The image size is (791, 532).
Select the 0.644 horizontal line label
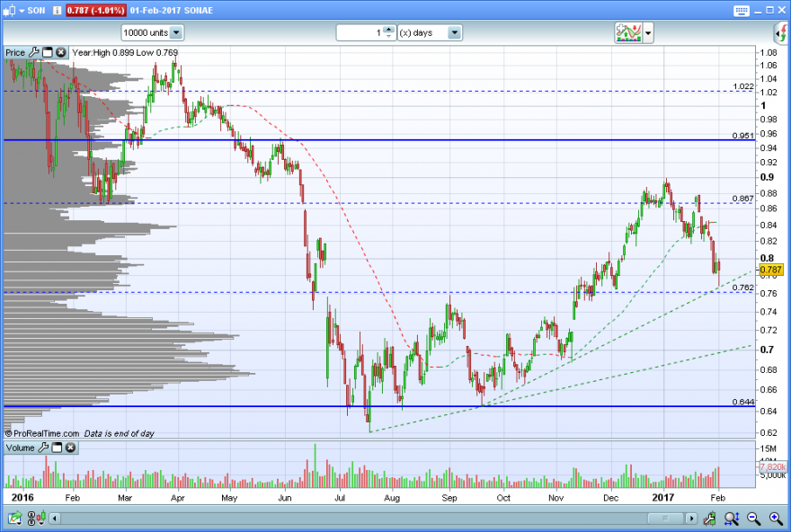coord(743,402)
